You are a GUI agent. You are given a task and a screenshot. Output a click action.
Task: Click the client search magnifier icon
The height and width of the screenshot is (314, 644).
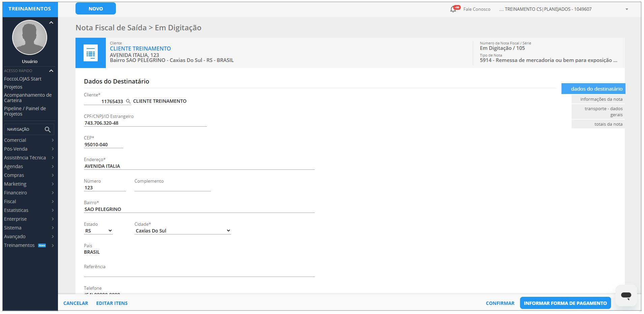128,101
